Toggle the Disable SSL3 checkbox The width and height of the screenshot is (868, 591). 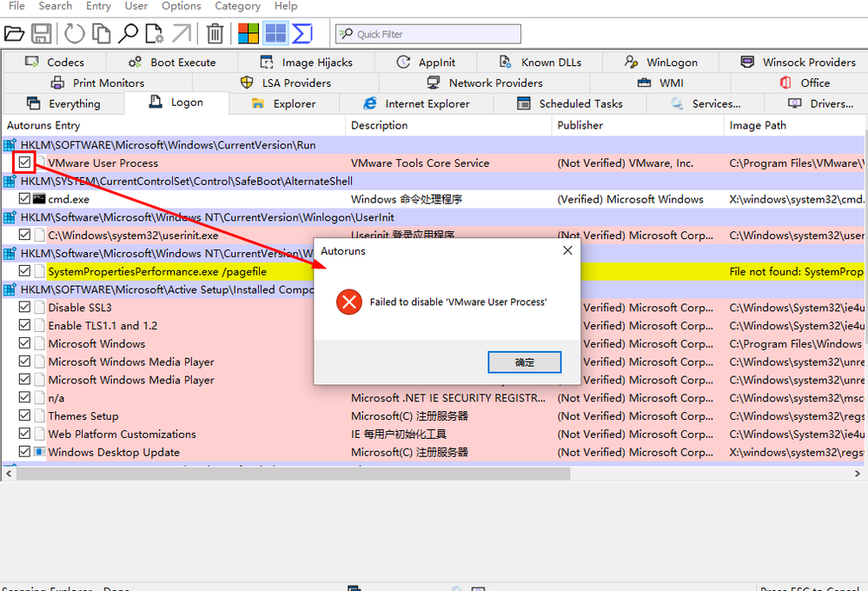tap(24, 307)
